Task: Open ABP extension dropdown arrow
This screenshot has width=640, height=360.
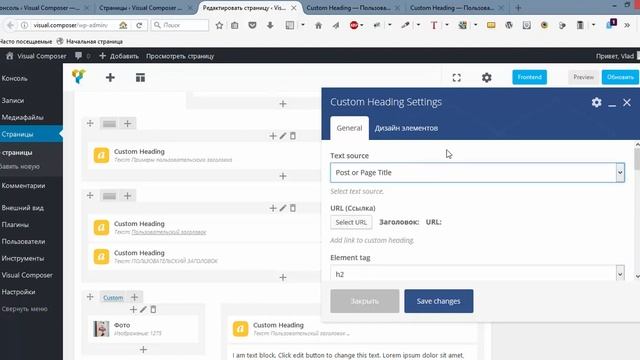Action: [x=362, y=25]
